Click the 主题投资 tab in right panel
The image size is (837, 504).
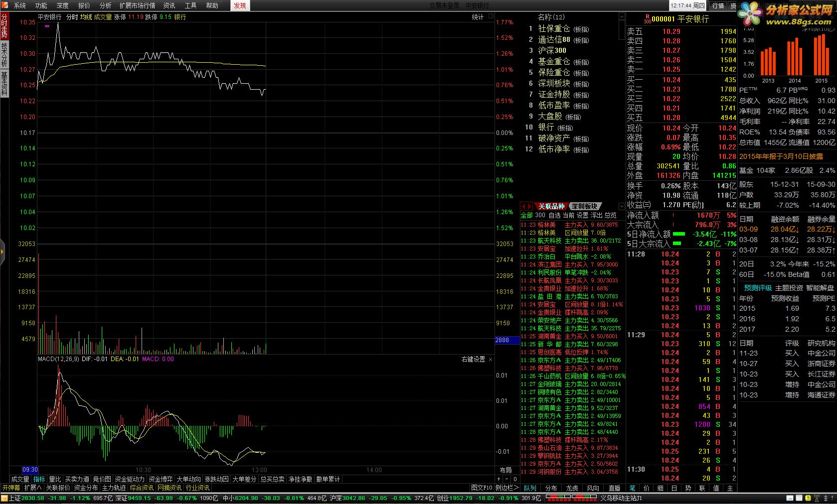point(789,288)
